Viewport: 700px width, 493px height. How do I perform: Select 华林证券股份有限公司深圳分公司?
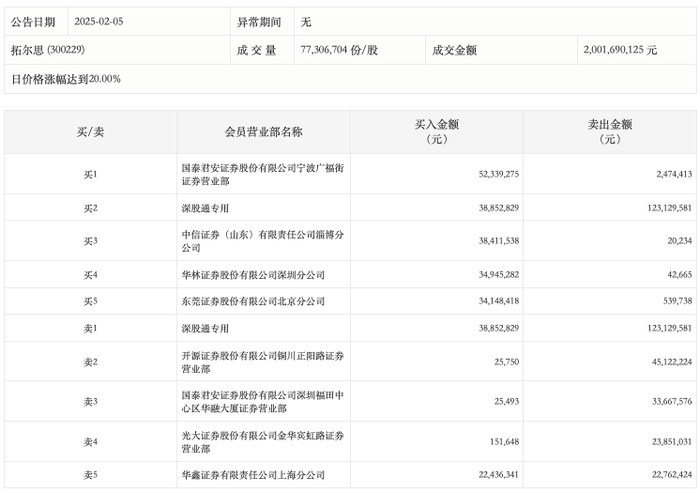(x=253, y=275)
